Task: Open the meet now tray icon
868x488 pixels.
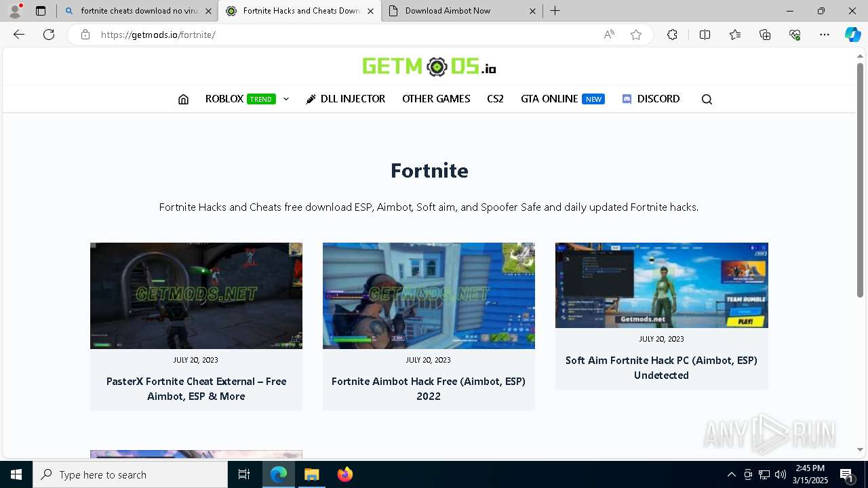Action: (x=748, y=474)
